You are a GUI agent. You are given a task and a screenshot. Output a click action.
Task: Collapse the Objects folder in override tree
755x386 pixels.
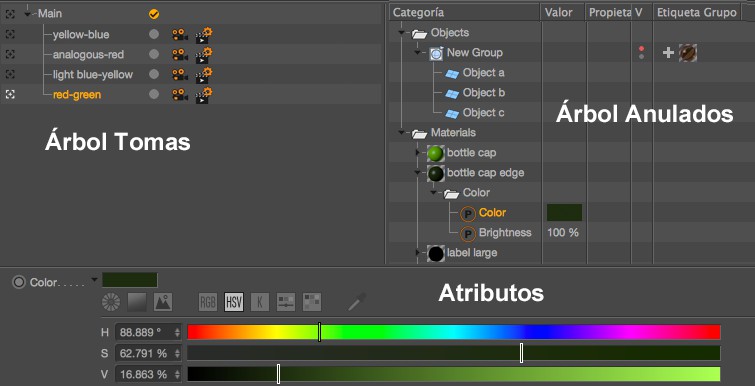[402, 33]
